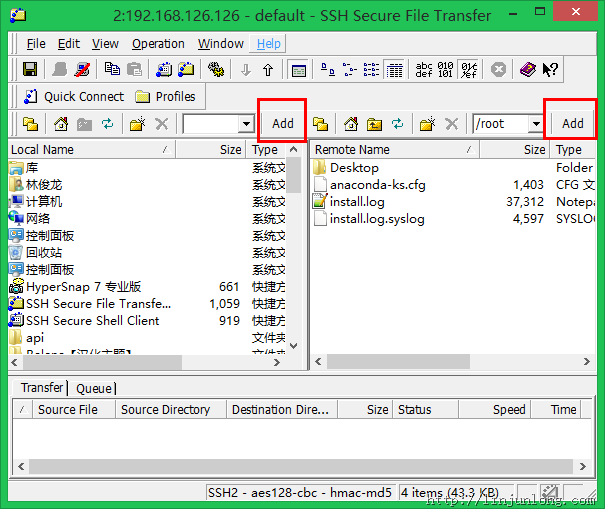Go to the local home folder
Screen dimensions: 605x509
(61, 124)
